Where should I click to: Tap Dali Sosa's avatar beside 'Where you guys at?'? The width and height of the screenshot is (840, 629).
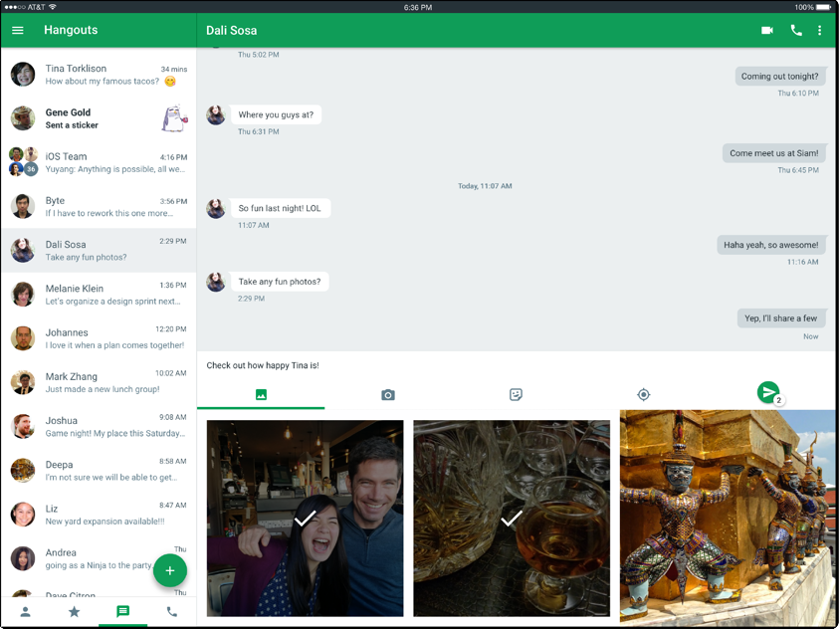(x=216, y=115)
